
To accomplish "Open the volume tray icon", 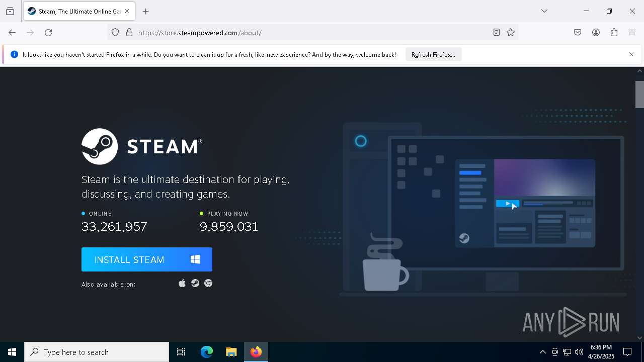I will (579, 352).
